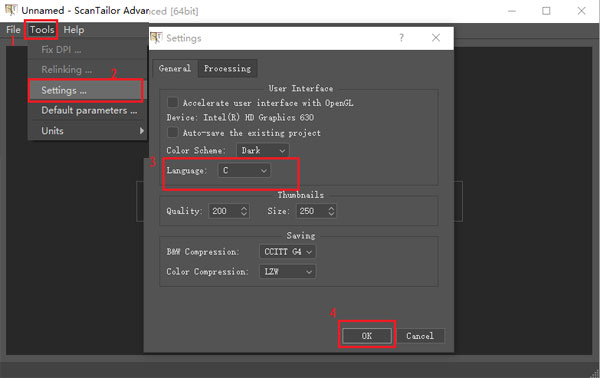
Task: Confirm settings with the OK button
Action: 367,336
